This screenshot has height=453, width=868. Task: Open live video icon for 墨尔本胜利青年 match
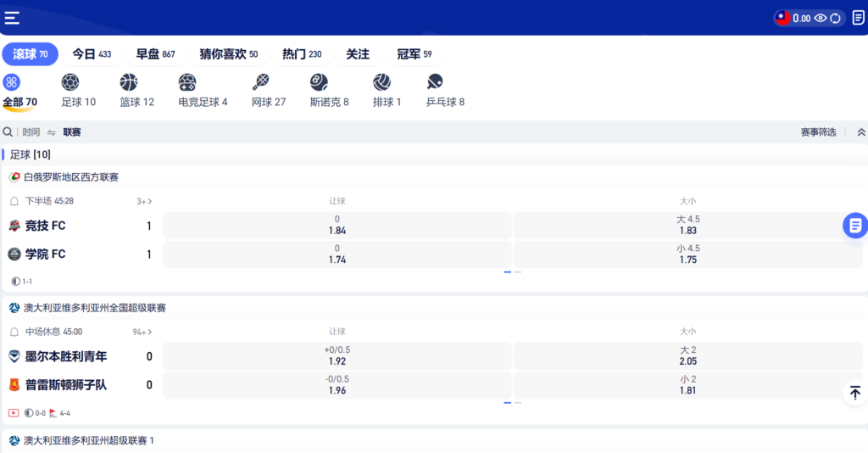pos(14,412)
